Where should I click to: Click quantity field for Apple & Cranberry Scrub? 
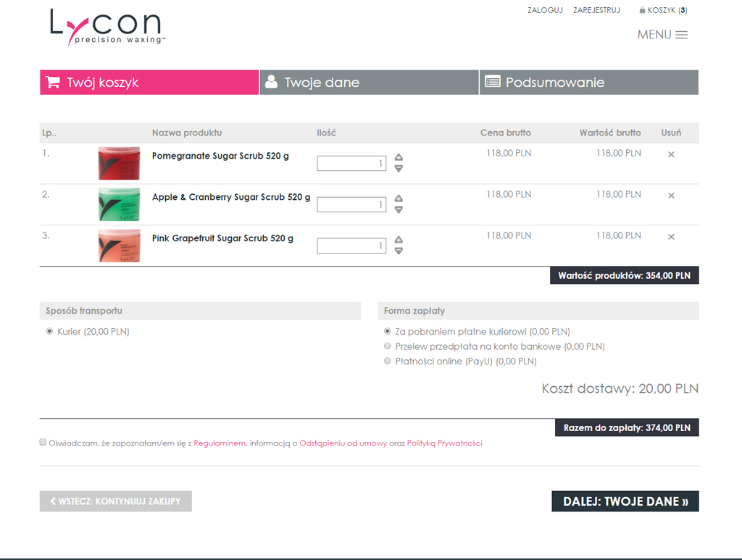pos(351,204)
